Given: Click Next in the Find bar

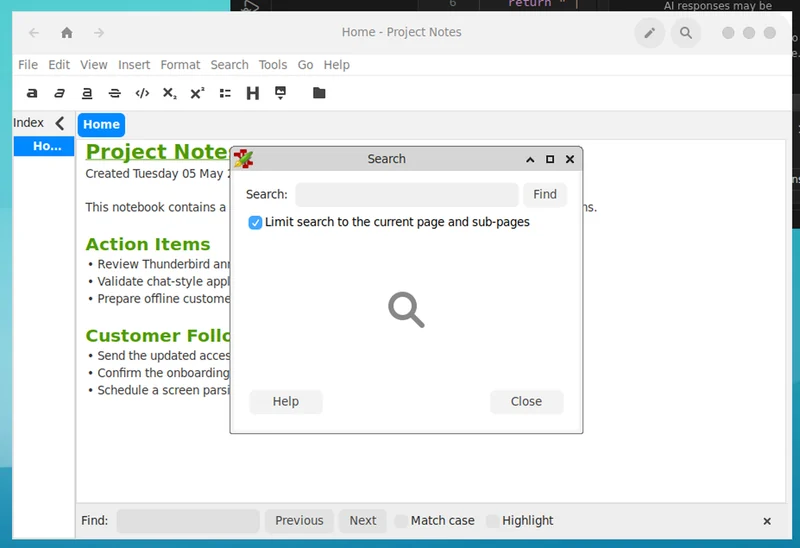Looking at the screenshot, I should pos(363,521).
